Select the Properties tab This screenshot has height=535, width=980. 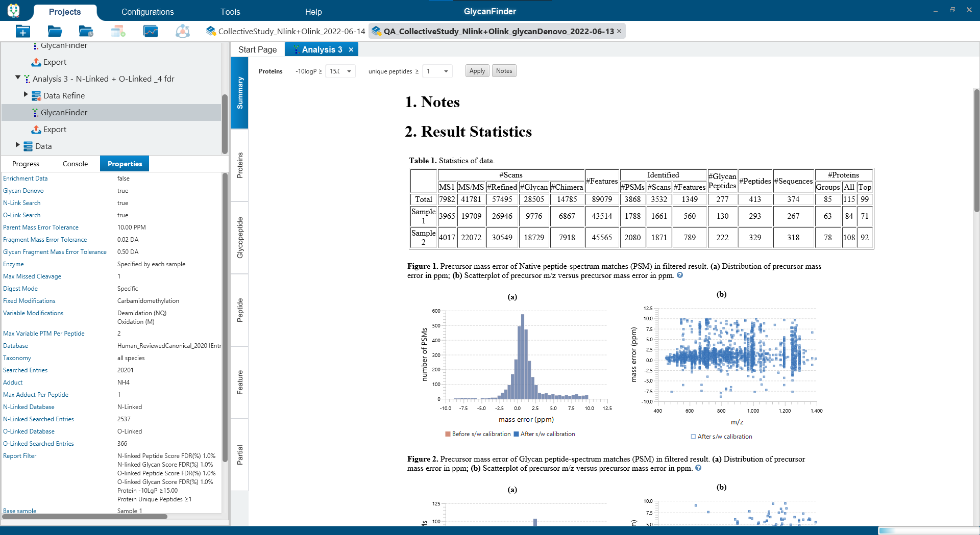tap(125, 164)
